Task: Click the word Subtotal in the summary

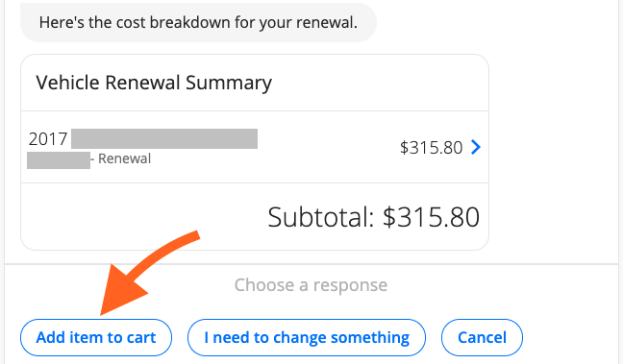Action: [x=321, y=217]
